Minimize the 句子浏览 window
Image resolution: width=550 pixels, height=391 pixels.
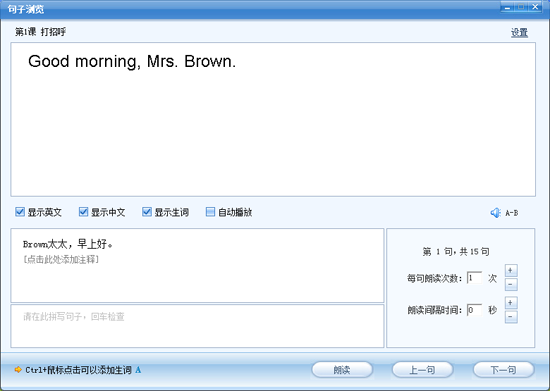507,7
